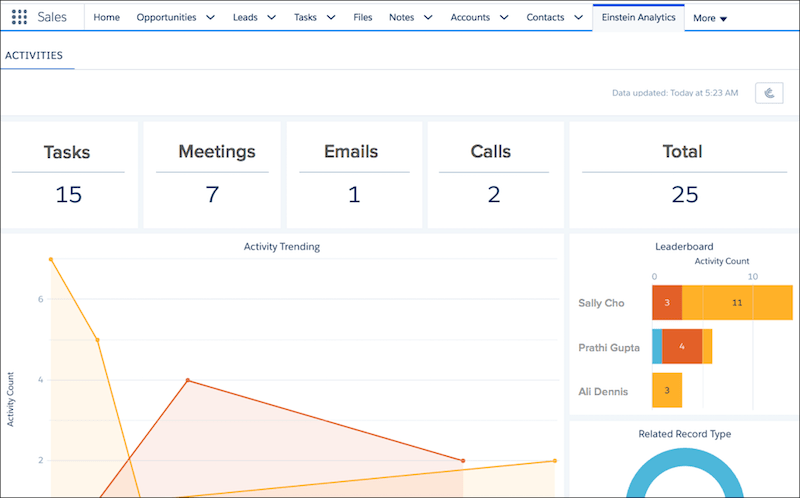Expand the Notes dropdown chevron
This screenshot has width=800, height=498.
pos(428,17)
